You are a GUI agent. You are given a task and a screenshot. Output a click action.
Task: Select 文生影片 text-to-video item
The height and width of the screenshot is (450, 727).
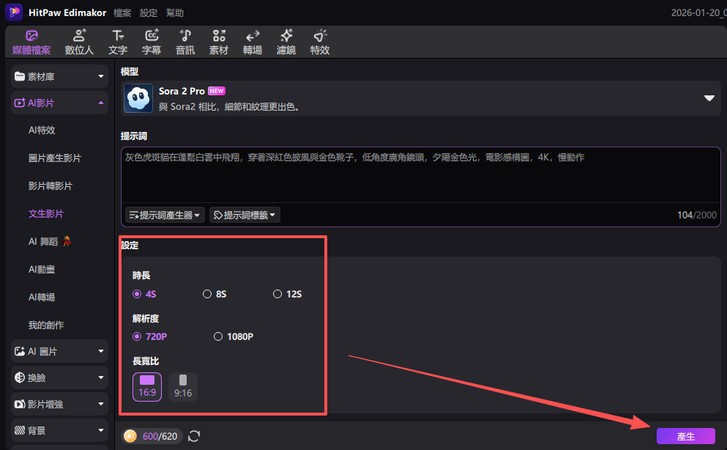[46, 214]
